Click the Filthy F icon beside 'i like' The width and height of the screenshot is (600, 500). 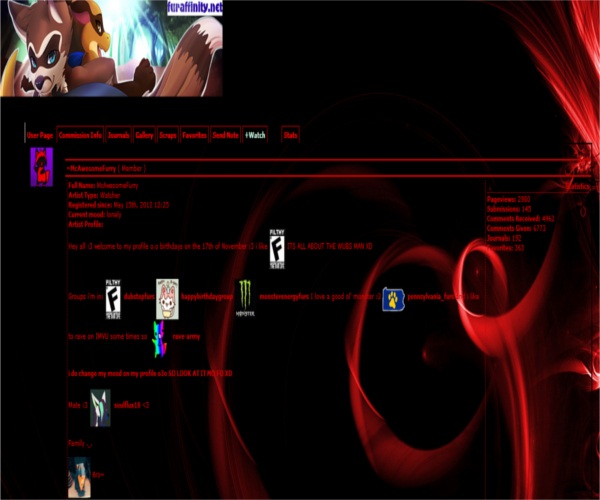(x=277, y=249)
